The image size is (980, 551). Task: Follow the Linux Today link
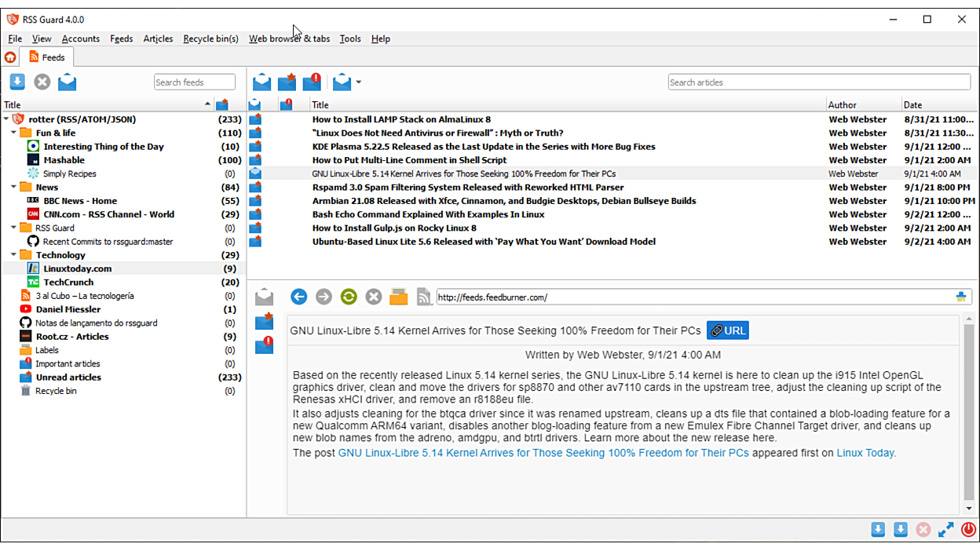(865, 453)
